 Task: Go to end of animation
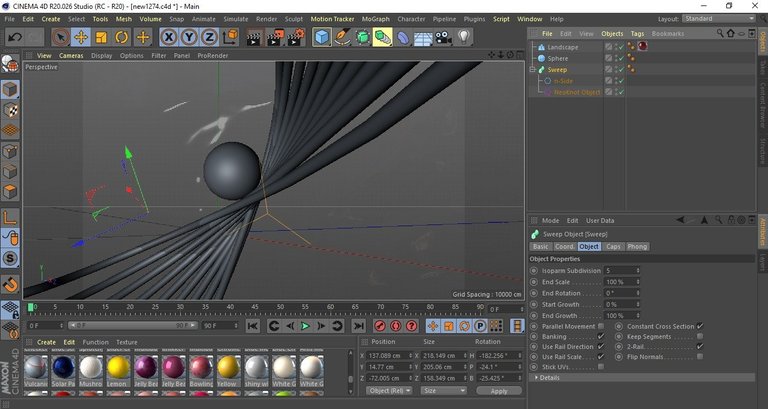359,326
